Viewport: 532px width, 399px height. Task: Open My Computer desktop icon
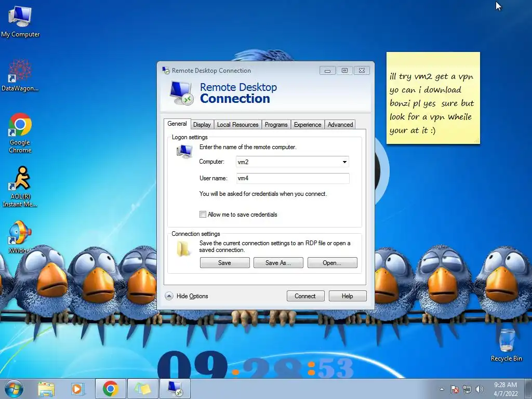[x=20, y=22]
